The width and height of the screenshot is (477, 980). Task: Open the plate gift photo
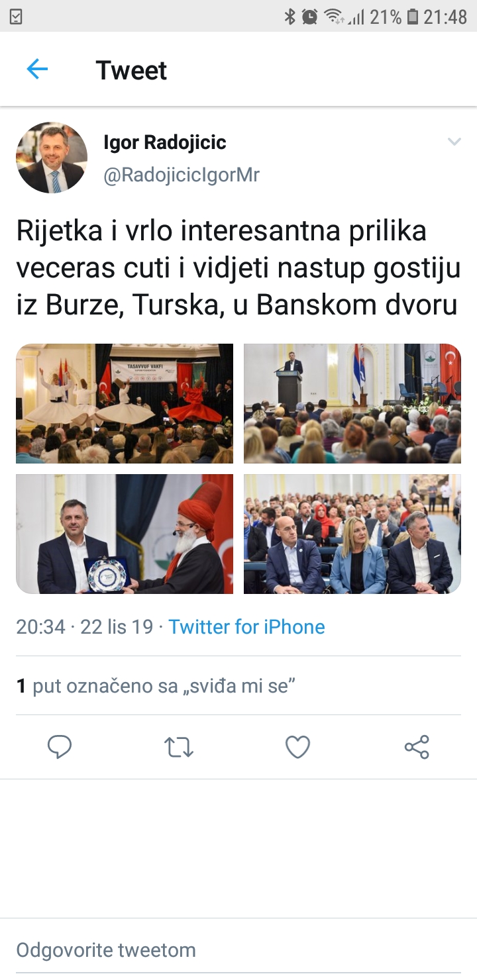125,534
